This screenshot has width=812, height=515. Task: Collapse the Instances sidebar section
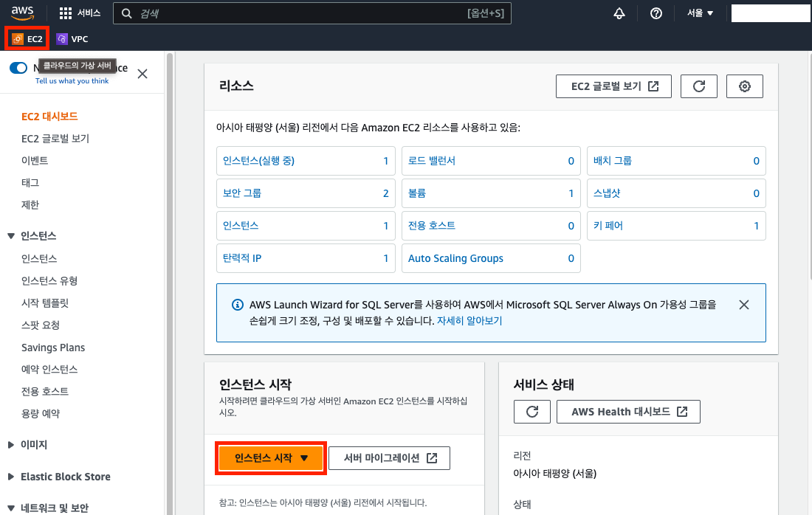[11, 236]
